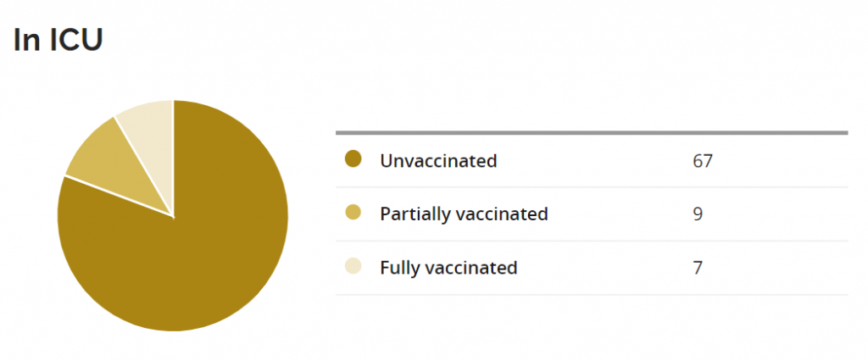Click white border between Unvaccinated and Partially vaccinated slices
Image resolution: width=868 pixels, height=361 pixels.
coord(119,196)
